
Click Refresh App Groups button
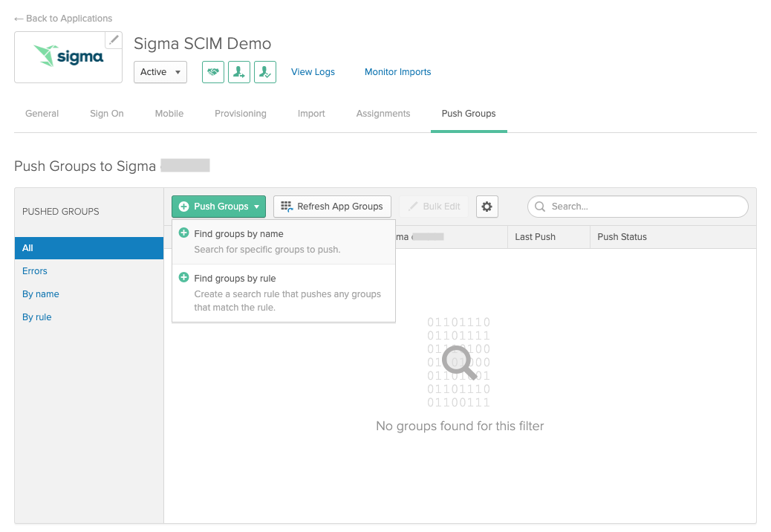point(332,207)
